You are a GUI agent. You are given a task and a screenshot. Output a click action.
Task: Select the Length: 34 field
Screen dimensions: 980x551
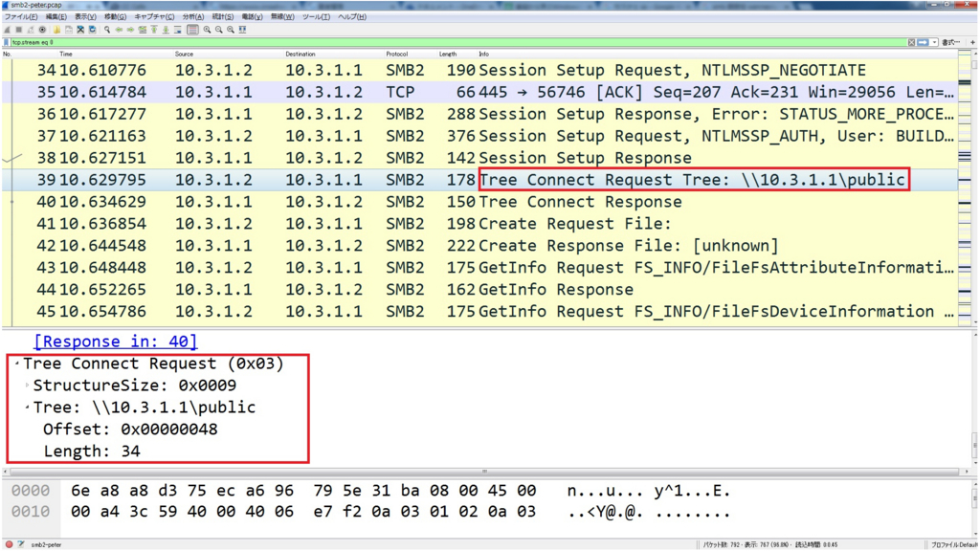click(x=92, y=452)
